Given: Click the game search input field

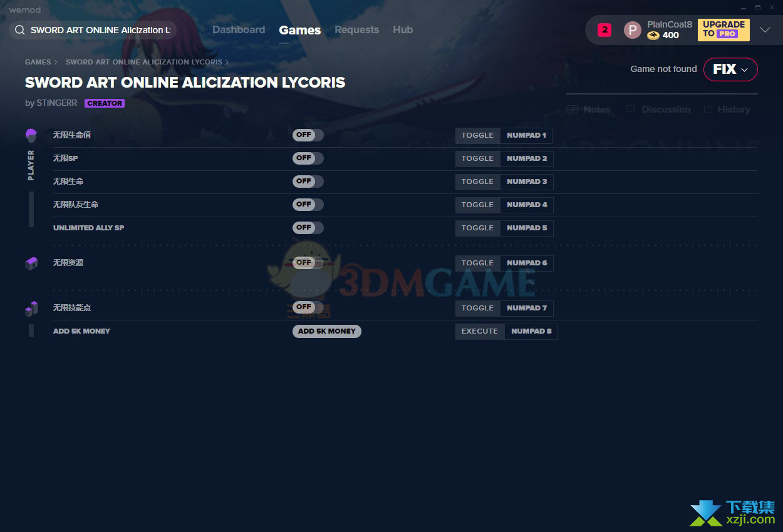Looking at the screenshot, I should click(93, 30).
